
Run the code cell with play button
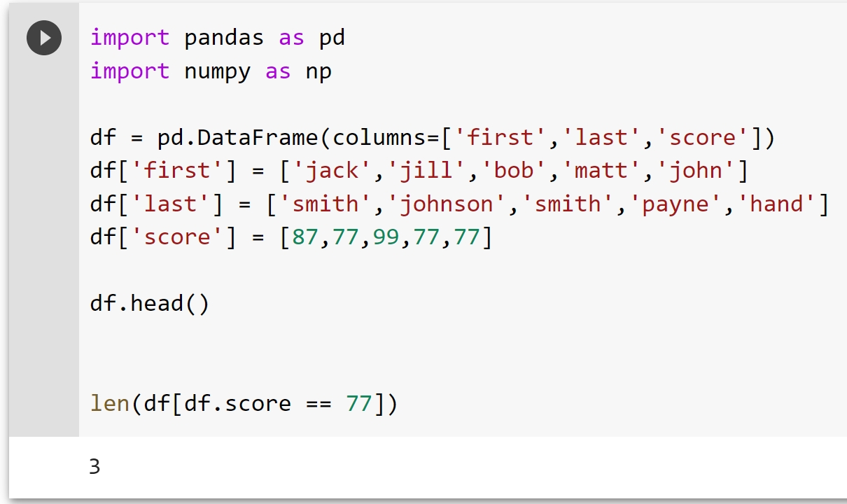[44, 38]
